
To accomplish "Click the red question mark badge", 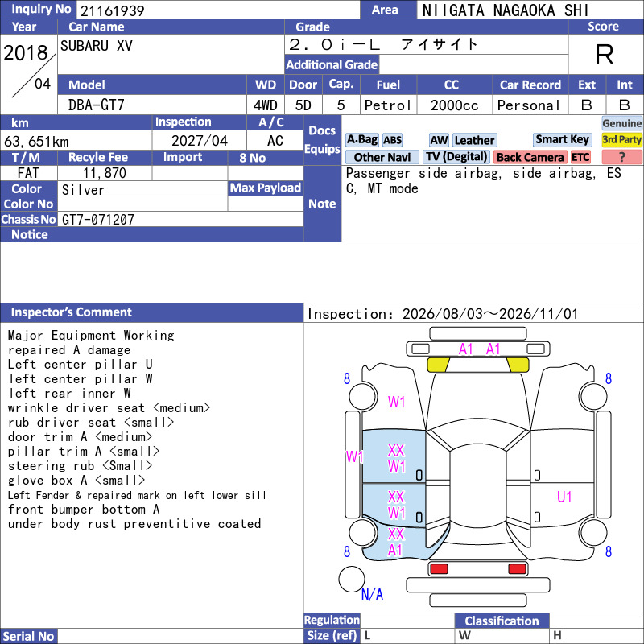I will 621,157.
